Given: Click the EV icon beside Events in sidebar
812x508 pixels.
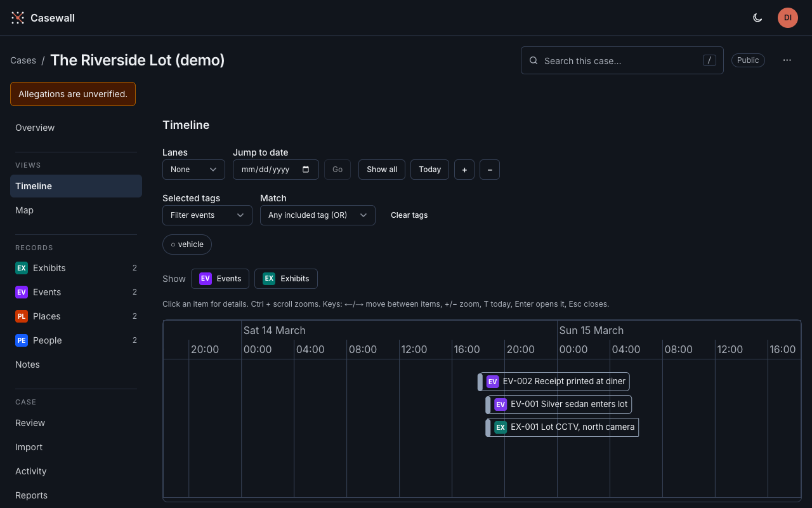Looking at the screenshot, I should [22, 292].
